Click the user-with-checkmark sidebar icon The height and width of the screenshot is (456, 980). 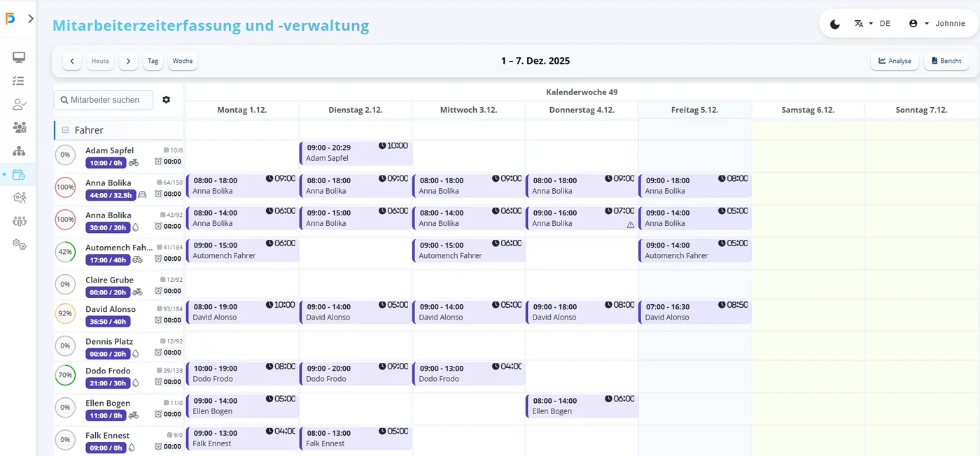click(19, 104)
